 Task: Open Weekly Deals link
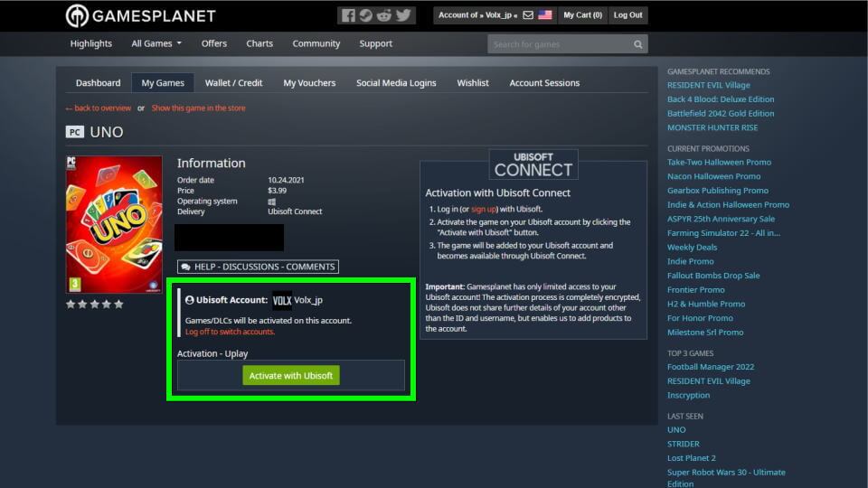(x=692, y=248)
